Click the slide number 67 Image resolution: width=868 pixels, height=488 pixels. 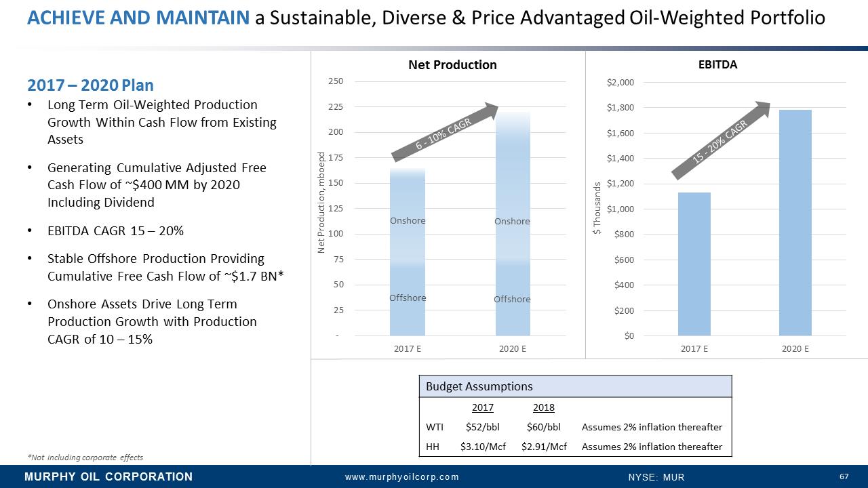click(x=844, y=476)
